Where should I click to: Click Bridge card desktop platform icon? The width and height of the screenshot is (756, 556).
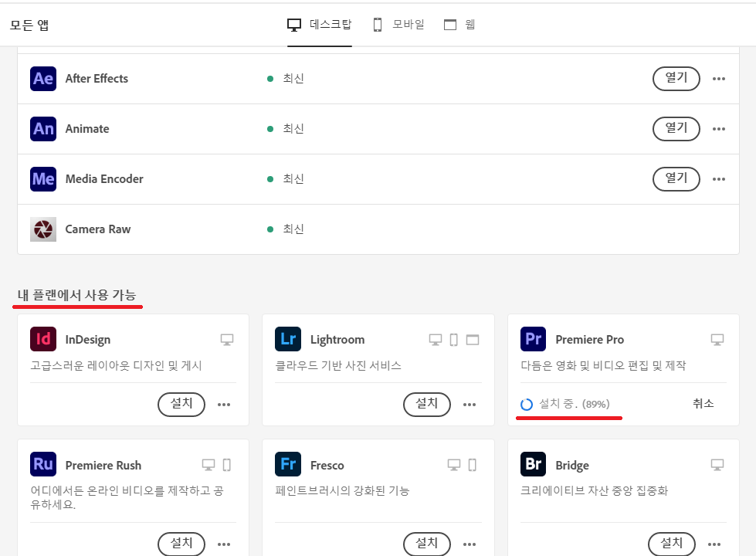point(717,466)
